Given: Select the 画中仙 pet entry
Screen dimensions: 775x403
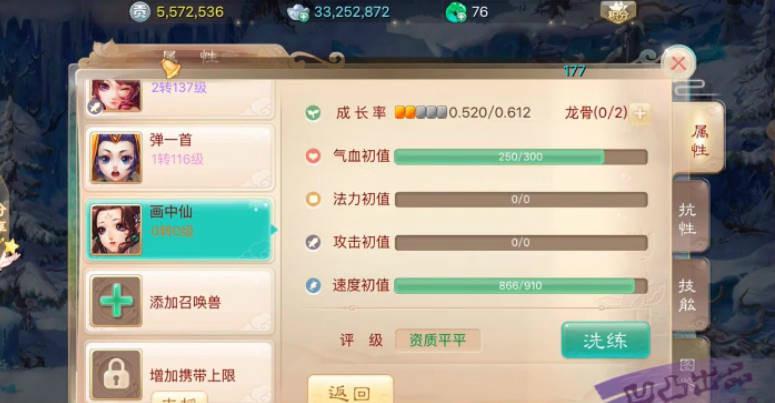Looking at the screenshot, I should (x=179, y=229).
